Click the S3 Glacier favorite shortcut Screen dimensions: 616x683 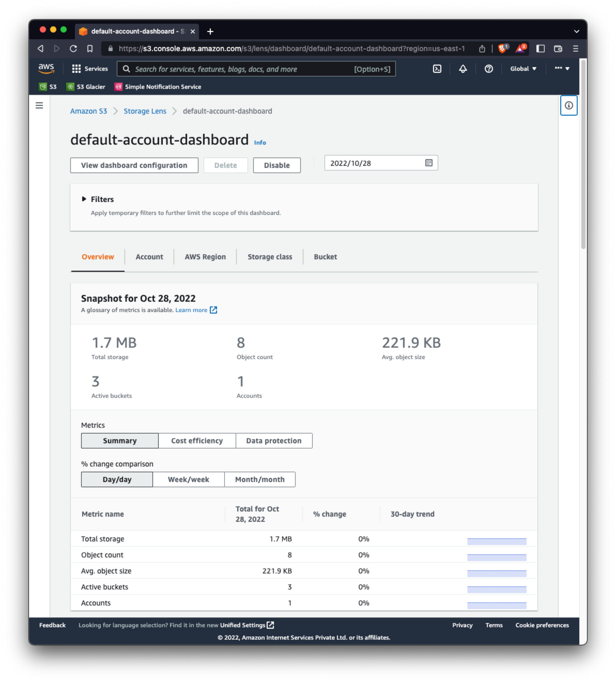point(86,87)
